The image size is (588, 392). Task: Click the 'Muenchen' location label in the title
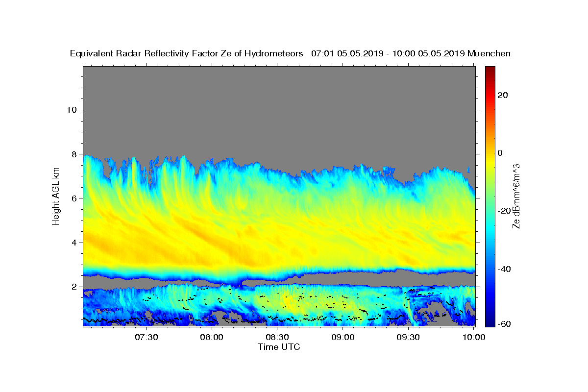click(489, 53)
